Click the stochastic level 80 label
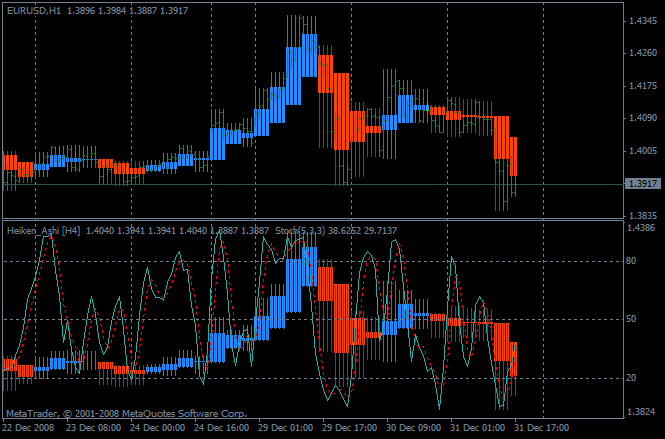The image size is (665, 439). (x=631, y=261)
